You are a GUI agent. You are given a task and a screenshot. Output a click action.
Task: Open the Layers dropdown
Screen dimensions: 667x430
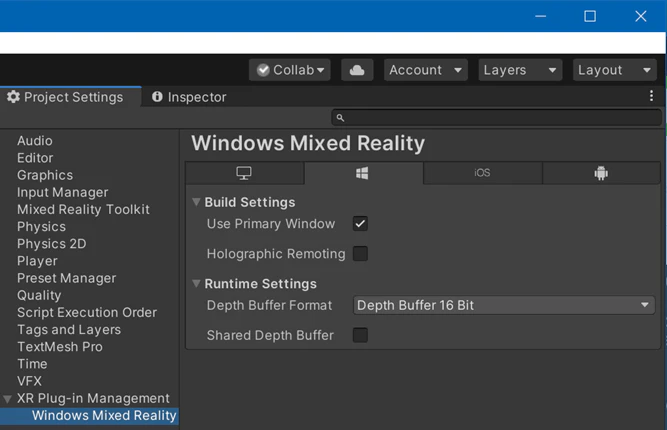pyautogui.click(x=520, y=70)
